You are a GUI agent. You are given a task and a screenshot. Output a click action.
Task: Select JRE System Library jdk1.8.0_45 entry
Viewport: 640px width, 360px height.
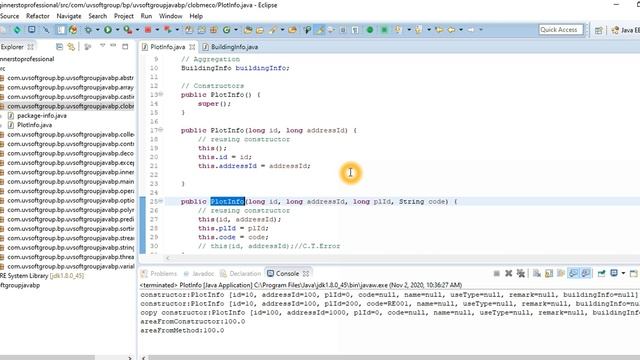42,276
